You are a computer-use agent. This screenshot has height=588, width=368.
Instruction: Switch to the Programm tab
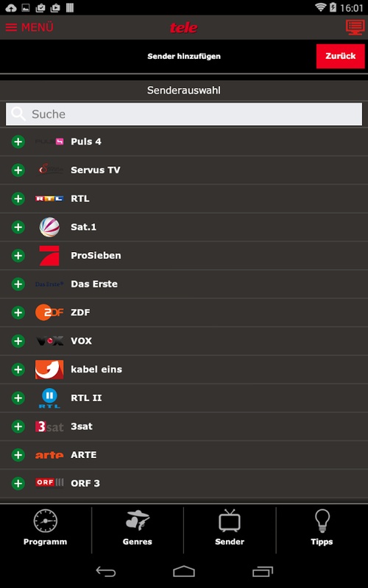[x=46, y=527]
